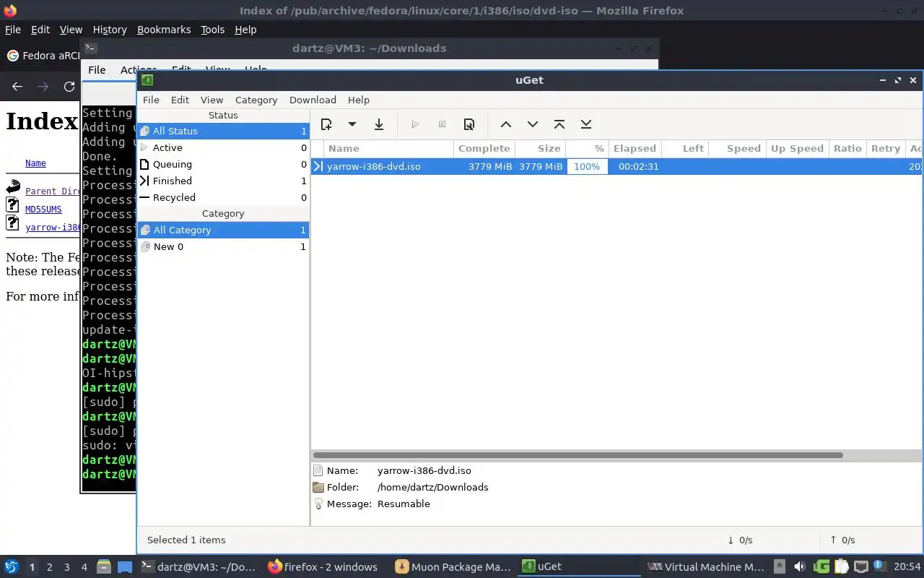Open the application launcher in the taskbar
The image size is (924, 578).
12,566
